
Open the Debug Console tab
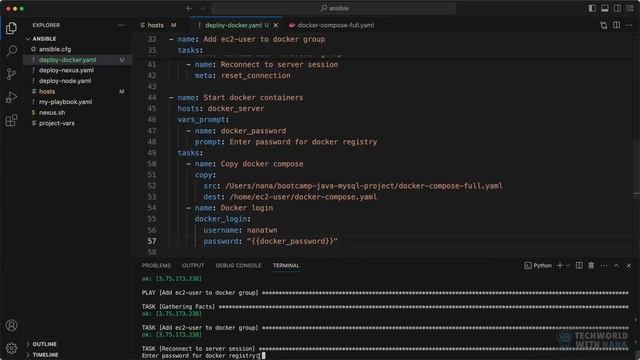[x=238, y=266]
